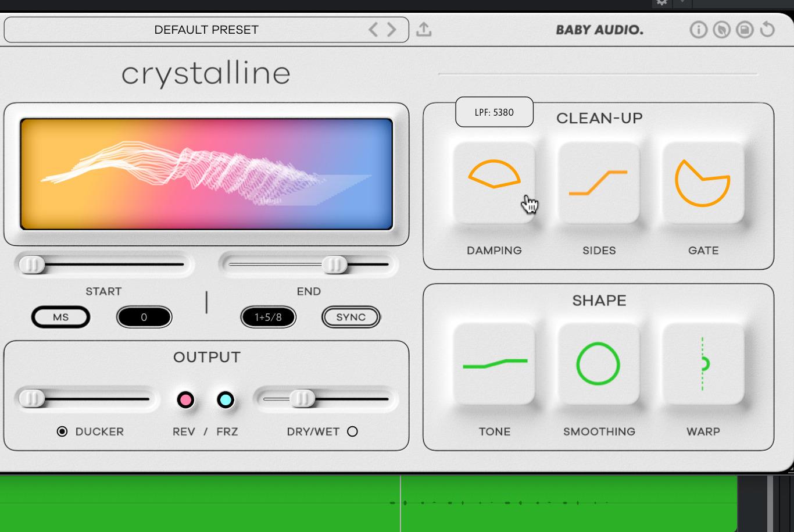Click the Gate pie-shaped control
The image size is (794, 532).
pyautogui.click(x=703, y=182)
